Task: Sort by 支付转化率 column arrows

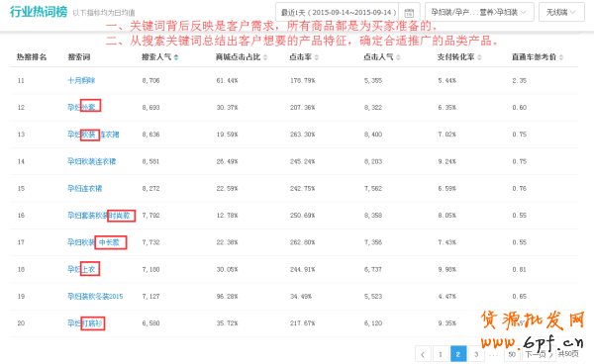Action: (479, 57)
